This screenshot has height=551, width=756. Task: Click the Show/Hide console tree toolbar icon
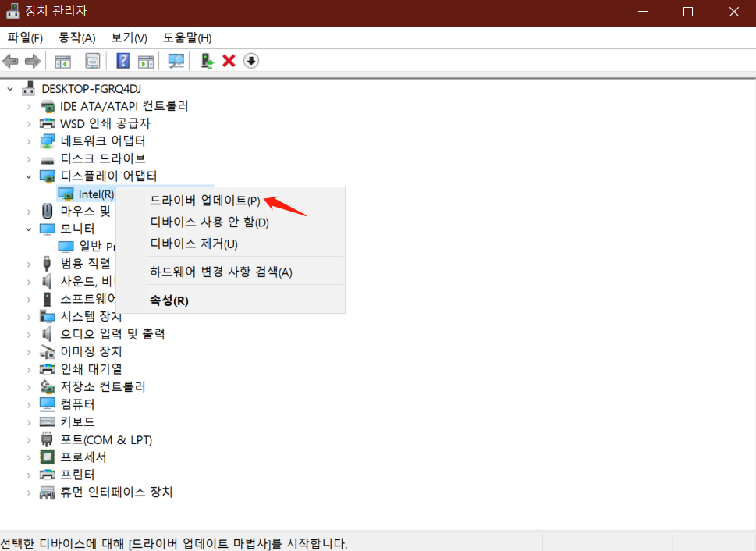pyautogui.click(x=62, y=61)
